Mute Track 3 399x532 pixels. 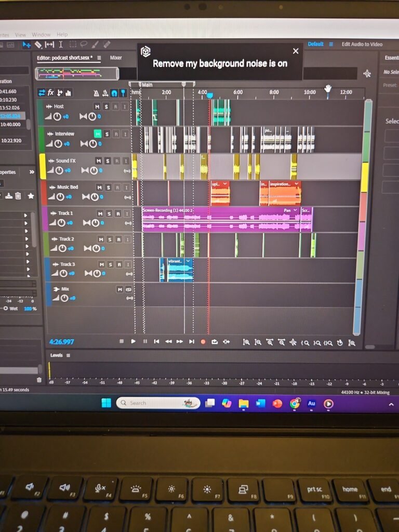101,264
